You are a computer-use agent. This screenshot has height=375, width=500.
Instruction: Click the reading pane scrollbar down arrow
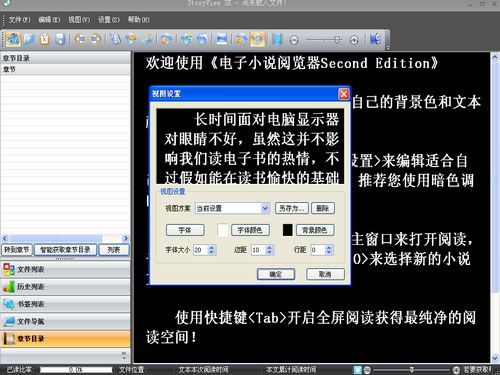click(x=495, y=358)
